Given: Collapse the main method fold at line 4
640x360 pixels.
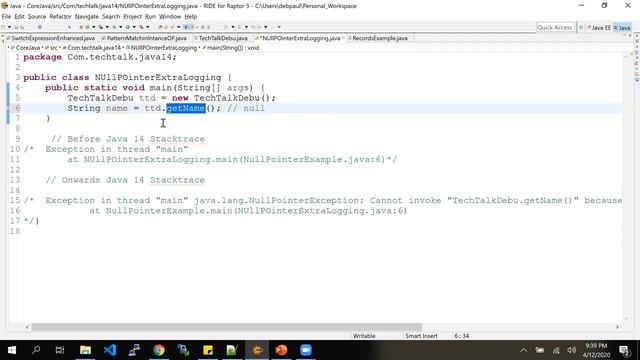Looking at the screenshot, I should coord(21,88).
